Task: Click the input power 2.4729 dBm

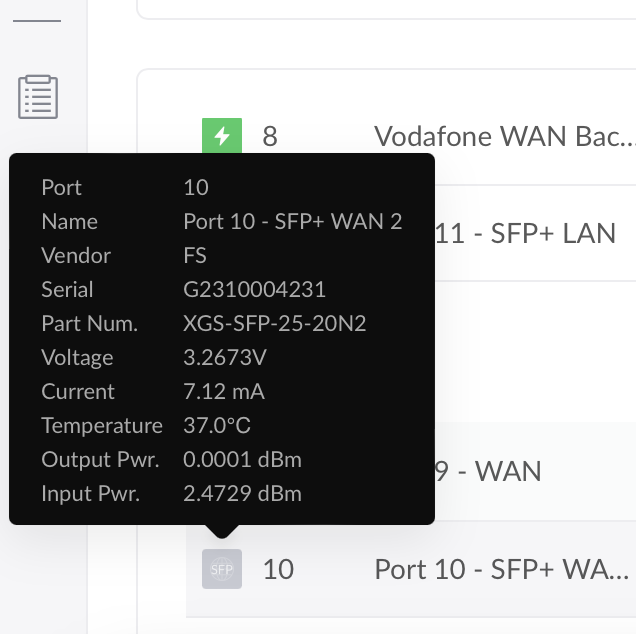Action: pyautogui.click(x=242, y=494)
